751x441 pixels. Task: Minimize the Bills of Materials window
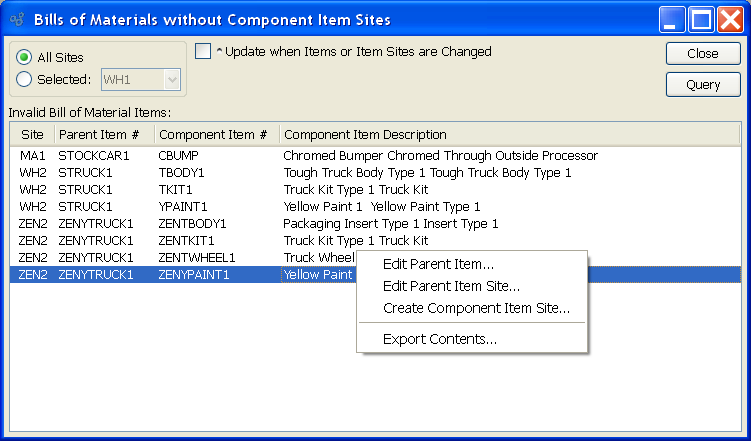click(672, 19)
